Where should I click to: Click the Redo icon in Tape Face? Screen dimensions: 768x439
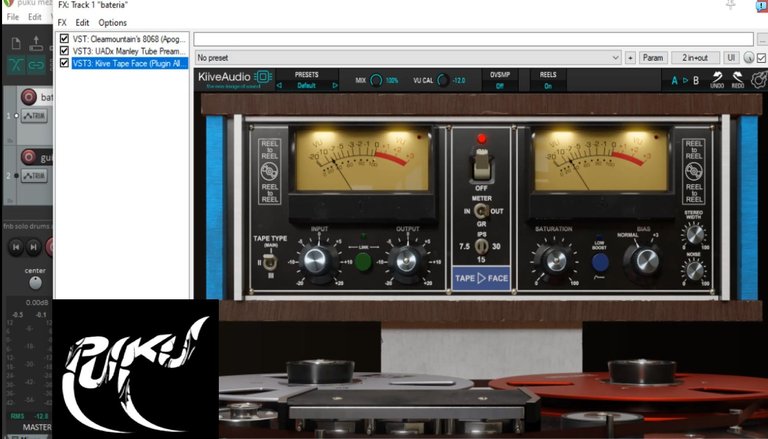[x=738, y=79]
